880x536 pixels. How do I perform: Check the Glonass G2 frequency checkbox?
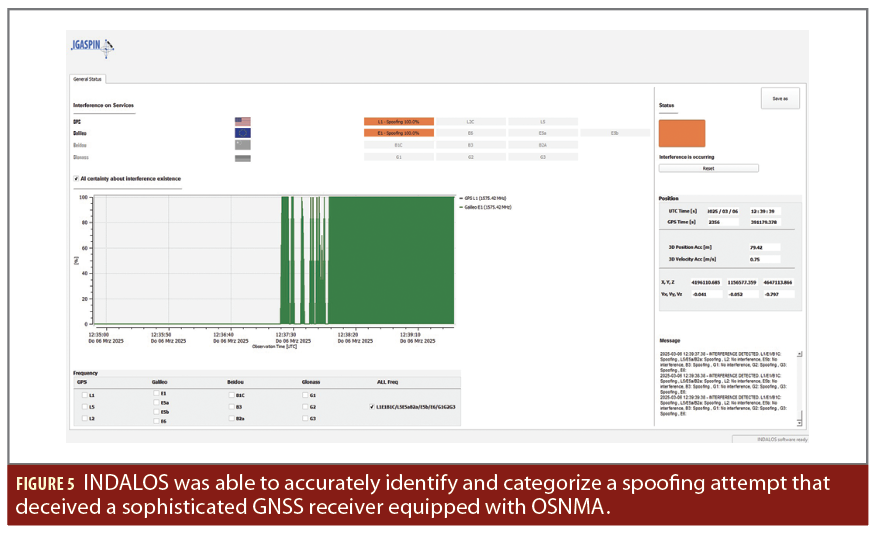pos(304,407)
